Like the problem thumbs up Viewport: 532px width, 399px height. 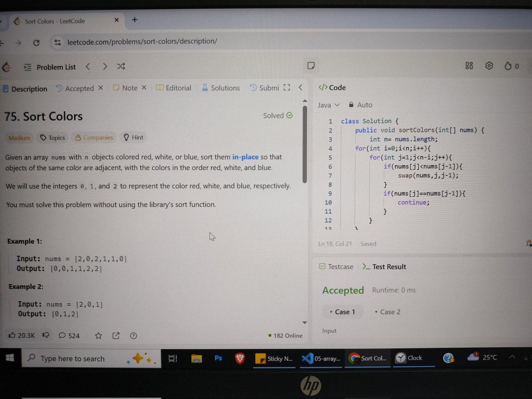pyautogui.click(x=22, y=336)
